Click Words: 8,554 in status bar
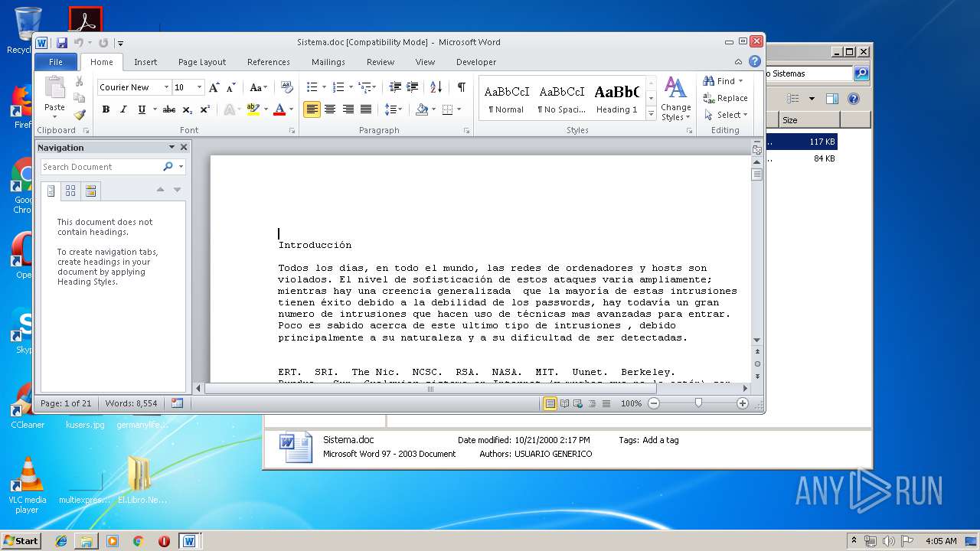Screen dimensions: 980x551 pyautogui.click(x=131, y=403)
